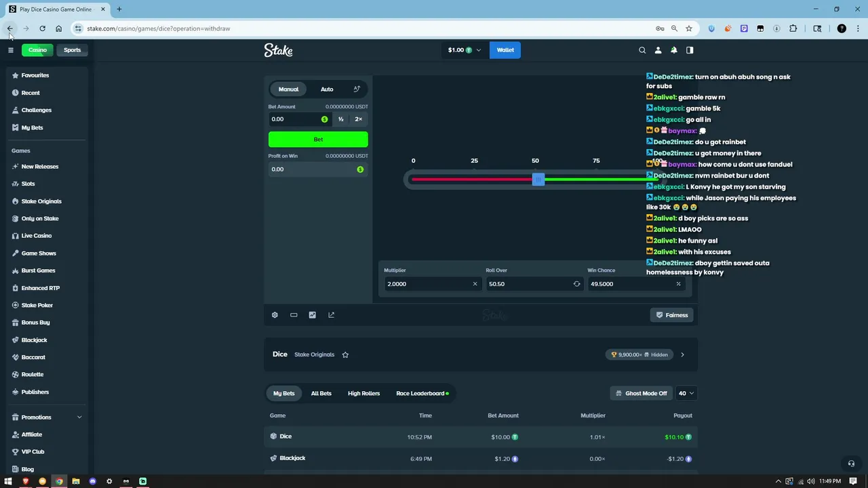Viewport: 868px width, 488px height.
Task: Clear the Multiplier field with the X icon
Action: pyautogui.click(x=475, y=284)
